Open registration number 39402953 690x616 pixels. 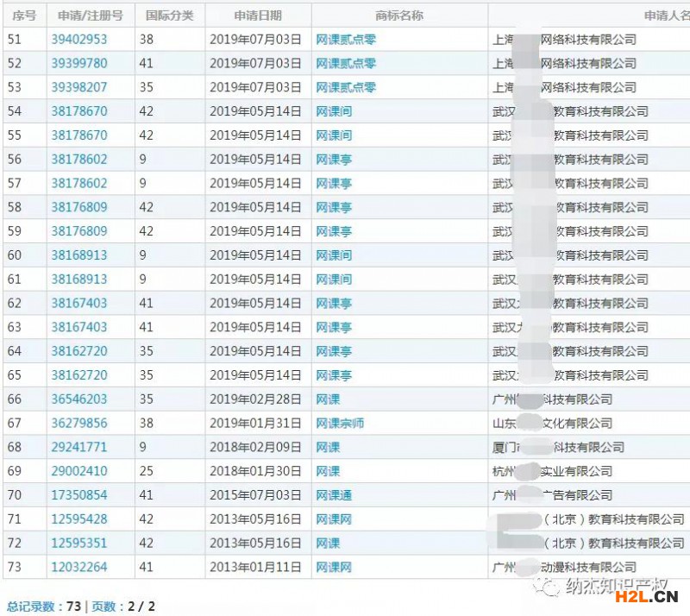79,40
